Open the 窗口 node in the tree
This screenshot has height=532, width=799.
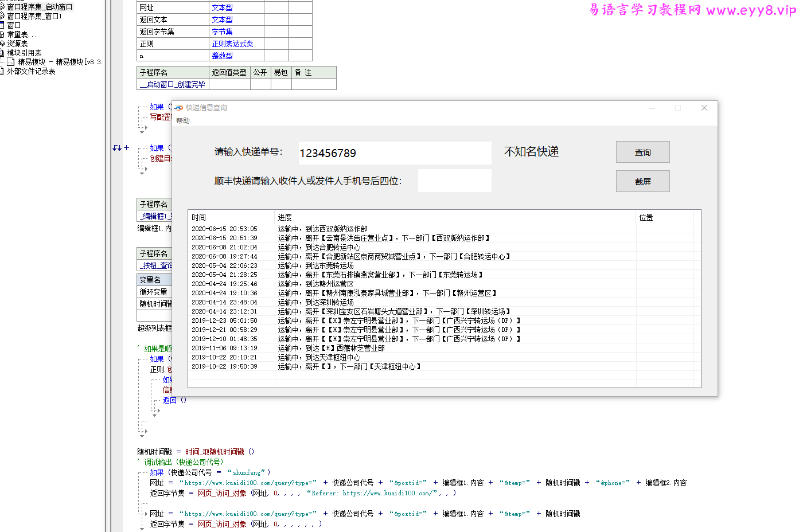pyautogui.click(x=14, y=25)
